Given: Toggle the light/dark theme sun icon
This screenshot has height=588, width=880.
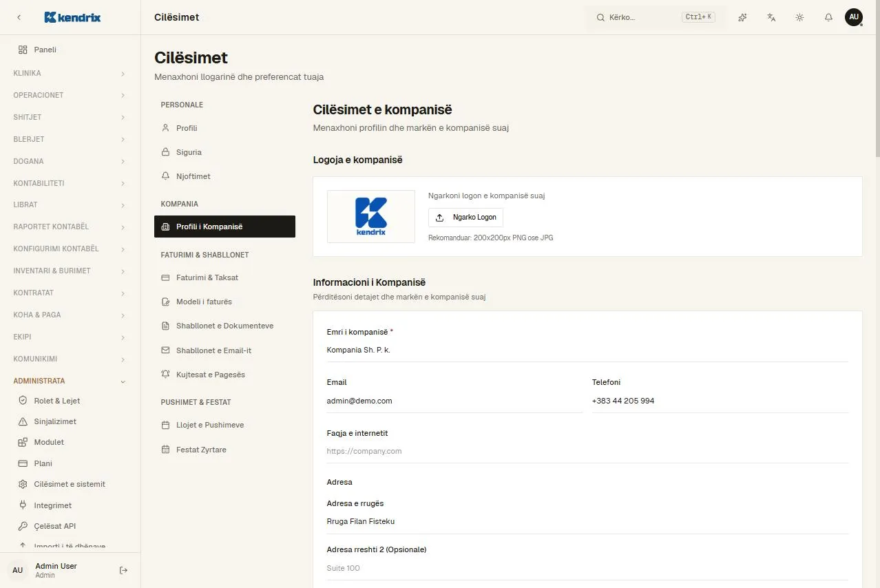Looking at the screenshot, I should point(799,17).
